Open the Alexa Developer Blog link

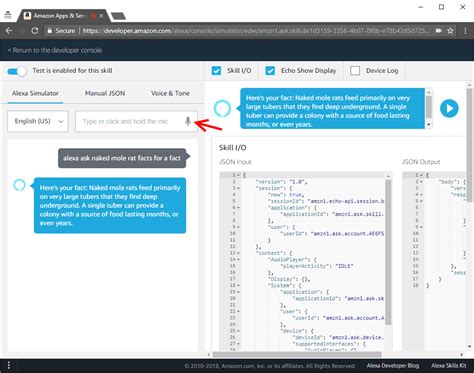[x=393, y=366]
